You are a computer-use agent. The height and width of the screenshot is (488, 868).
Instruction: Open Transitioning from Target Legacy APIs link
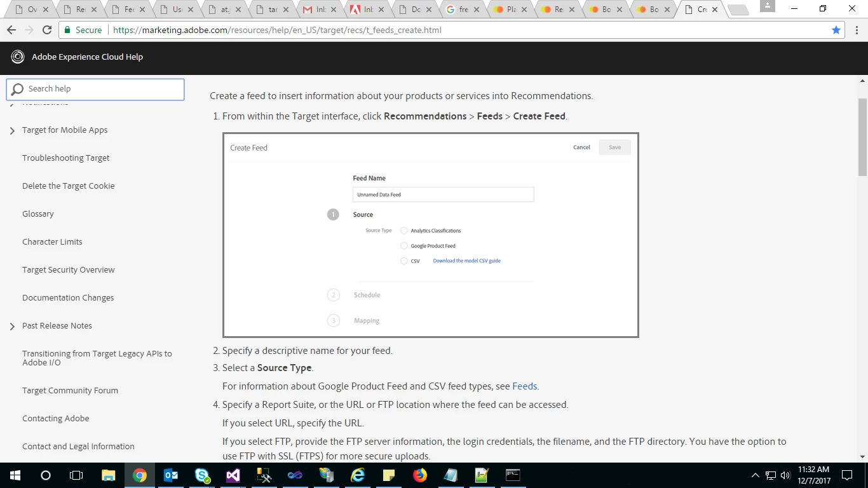pos(97,358)
